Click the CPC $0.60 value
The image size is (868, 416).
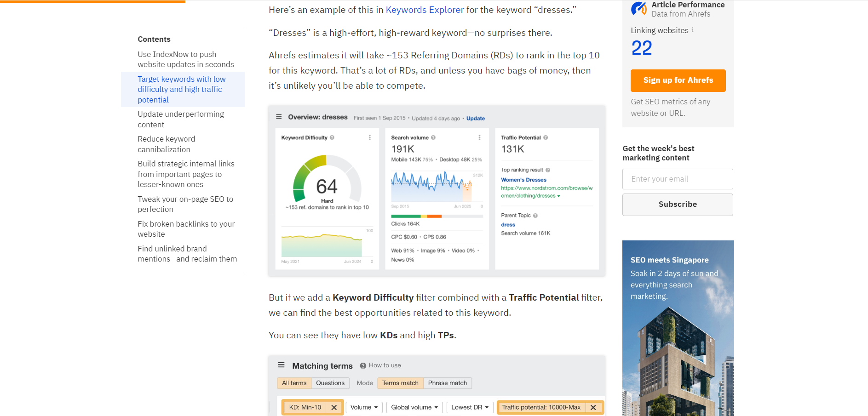point(404,237)
